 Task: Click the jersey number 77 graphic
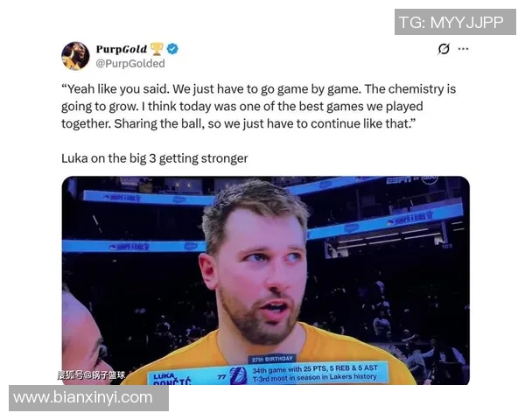221,377
